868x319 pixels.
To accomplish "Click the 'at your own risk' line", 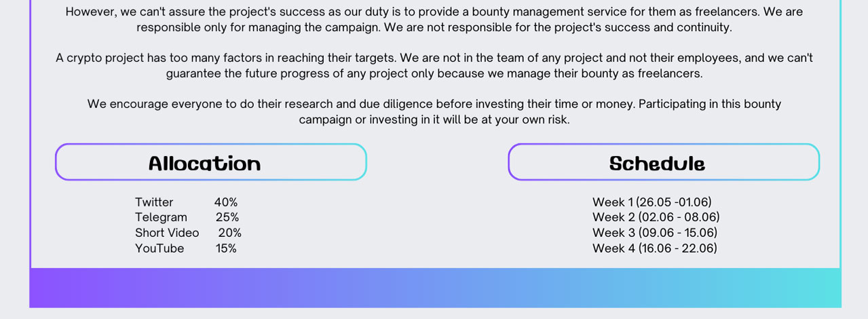I will tap(434, 119).
